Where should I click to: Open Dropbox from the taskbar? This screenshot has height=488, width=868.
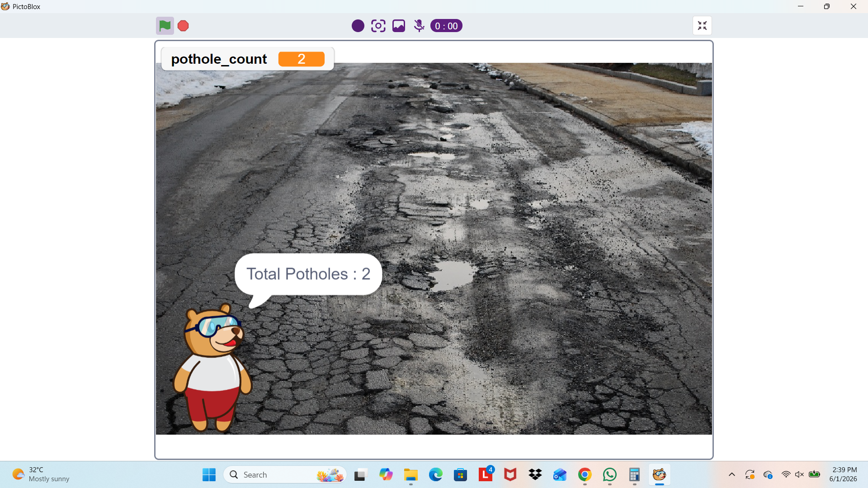tap(535, 474)
